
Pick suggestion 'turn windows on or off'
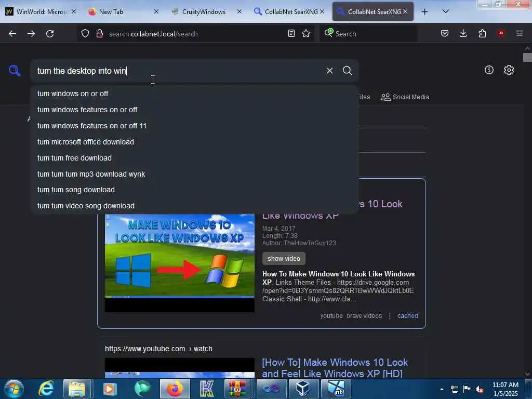click(x=194, y=94)
